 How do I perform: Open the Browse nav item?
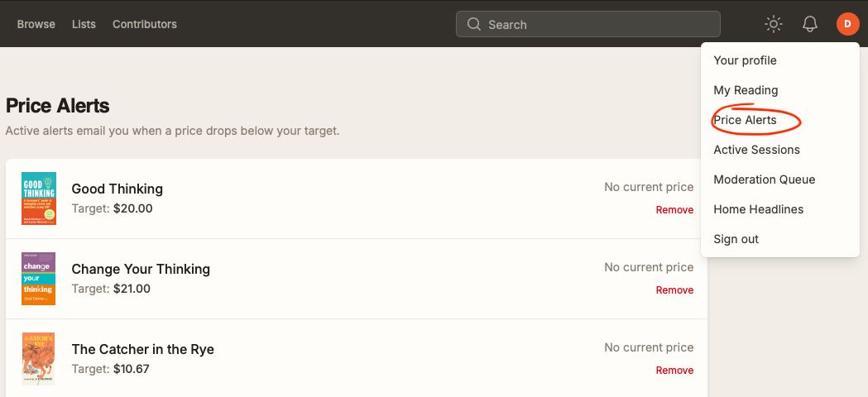coord(36,24)
